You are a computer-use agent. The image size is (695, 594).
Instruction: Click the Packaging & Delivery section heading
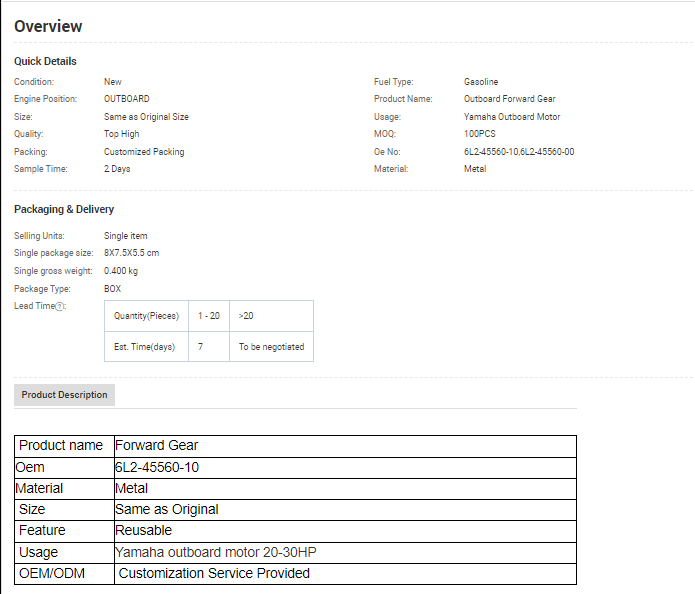[x=64, y=210]
